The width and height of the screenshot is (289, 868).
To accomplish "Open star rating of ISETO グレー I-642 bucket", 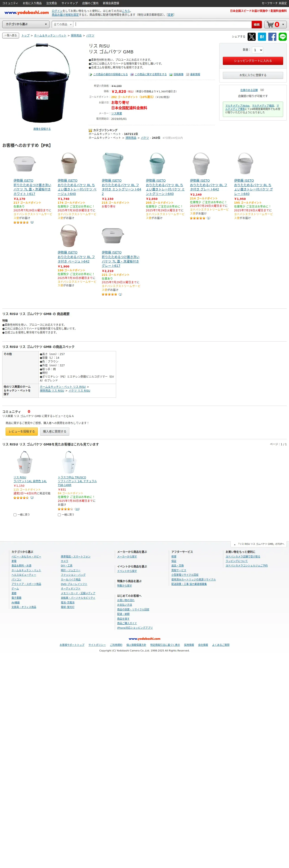I will pos(197,218).
